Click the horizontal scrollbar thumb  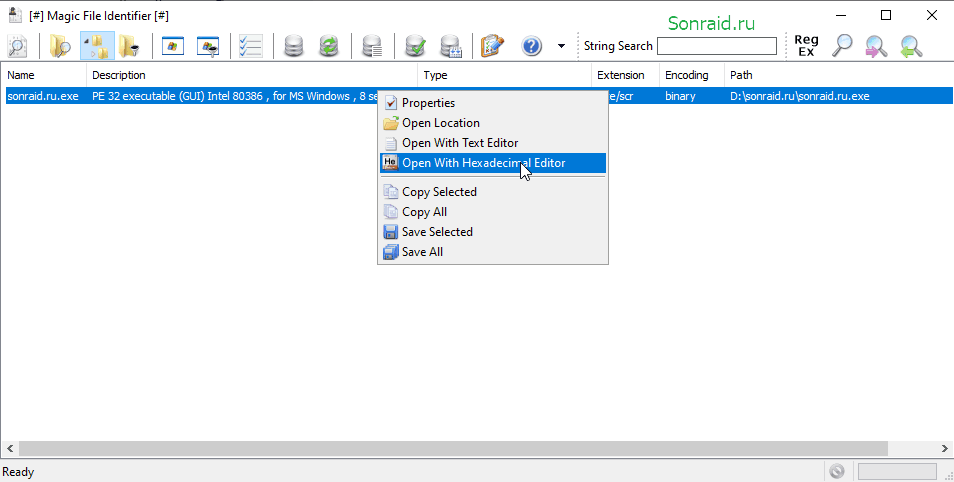click(x=453, y=449)
